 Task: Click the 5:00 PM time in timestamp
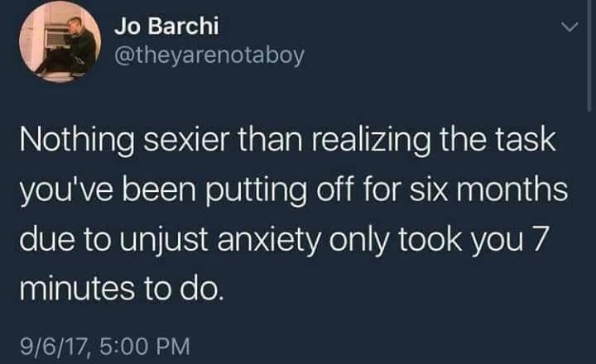144,347
